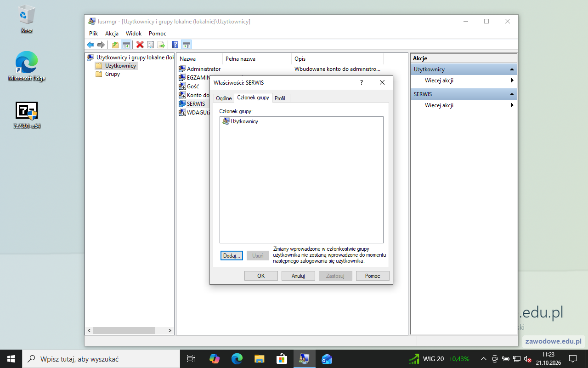Expand Więcej akcji under SERWIS
Screen dimensions: 588x368
[464, 105]
